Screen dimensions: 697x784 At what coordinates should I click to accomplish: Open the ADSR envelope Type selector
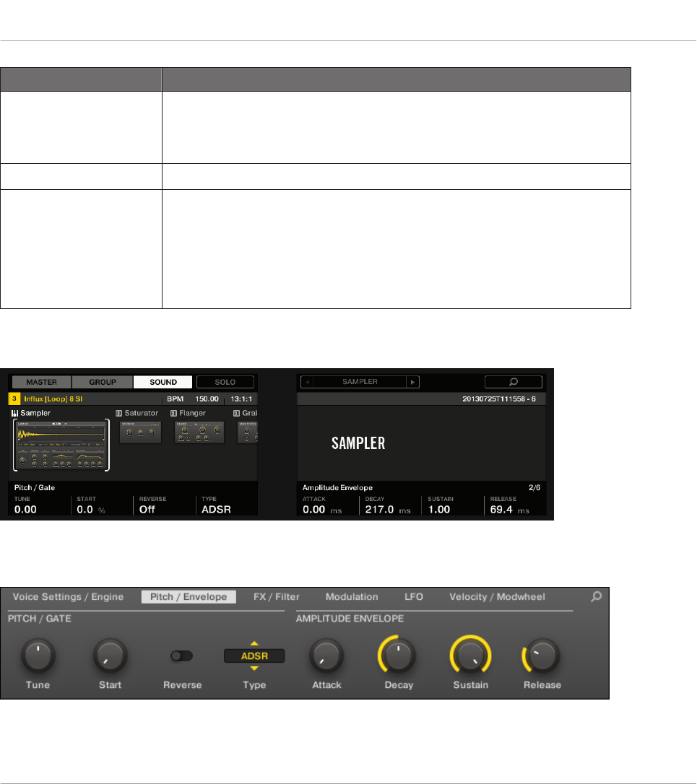coord(254,656)
